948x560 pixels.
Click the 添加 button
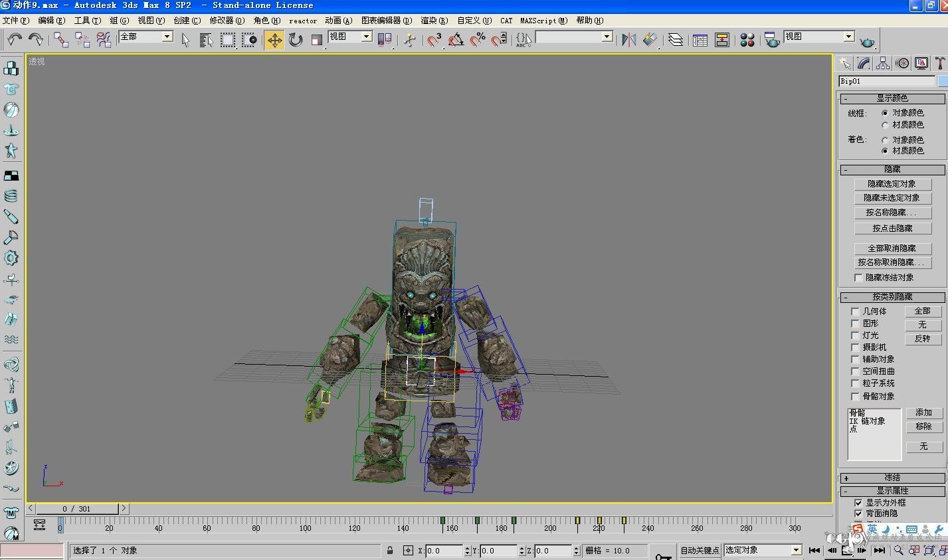[923, 413]
